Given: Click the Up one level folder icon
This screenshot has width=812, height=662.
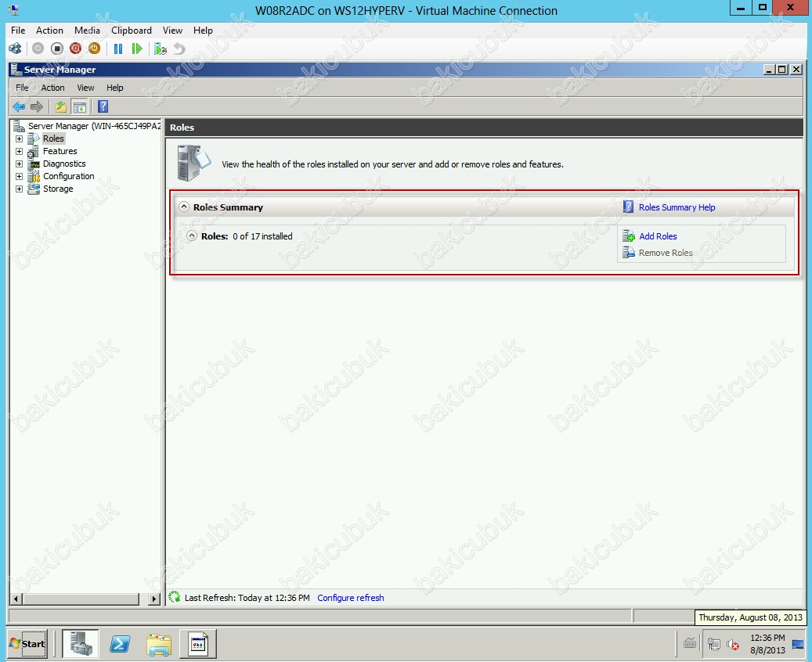Looking at the screenshot, I should 61,106.
